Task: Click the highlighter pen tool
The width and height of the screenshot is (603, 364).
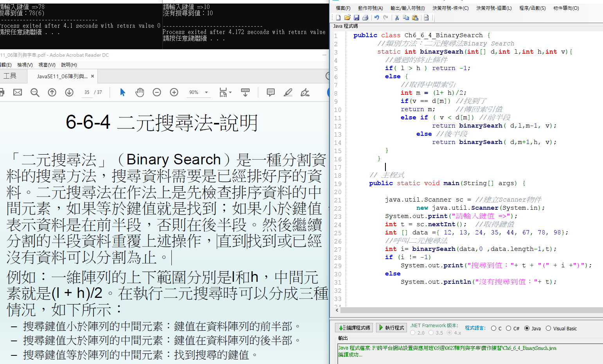Action: pyautogui.click(x=288, y=92)
